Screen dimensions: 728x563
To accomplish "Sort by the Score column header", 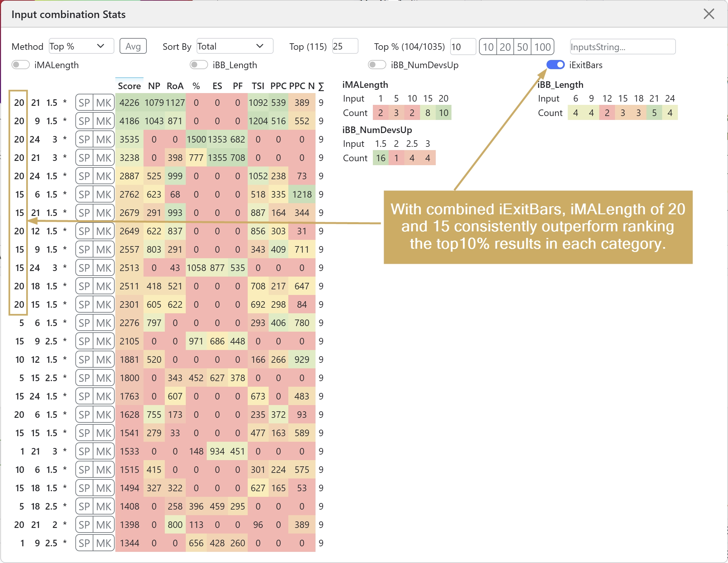I will (x=129, y=86).
